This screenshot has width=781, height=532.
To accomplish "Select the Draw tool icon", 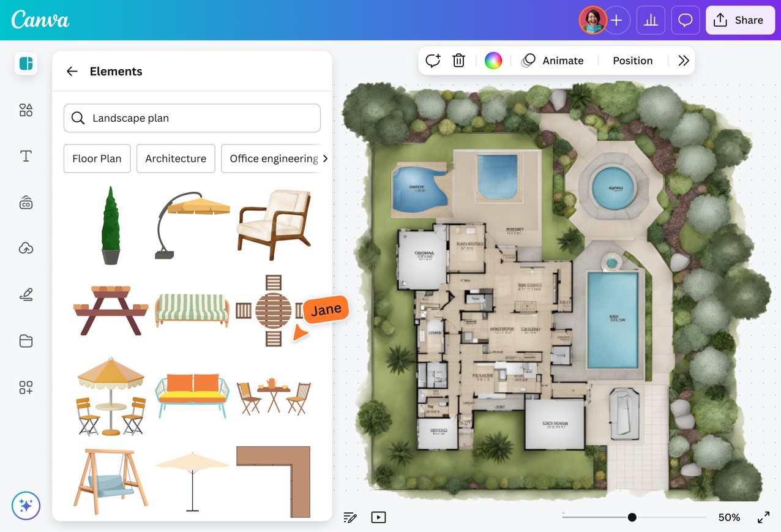I will pyautogui.click(x=26, y=295).
